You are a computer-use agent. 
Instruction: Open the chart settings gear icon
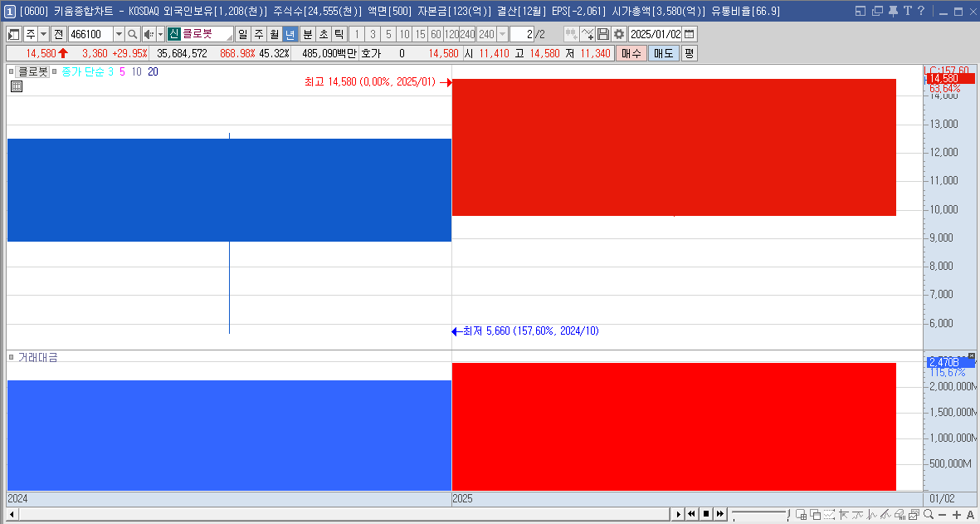[619, 34]
